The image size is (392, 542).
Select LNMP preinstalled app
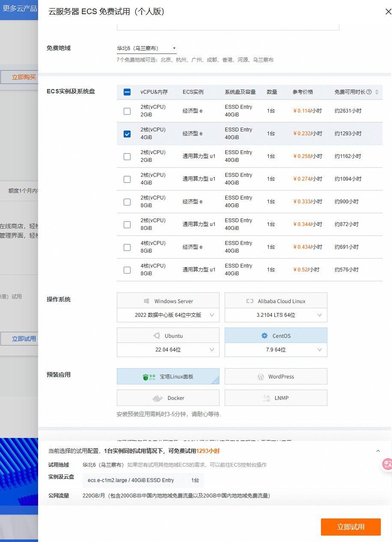tap(276, 398)
